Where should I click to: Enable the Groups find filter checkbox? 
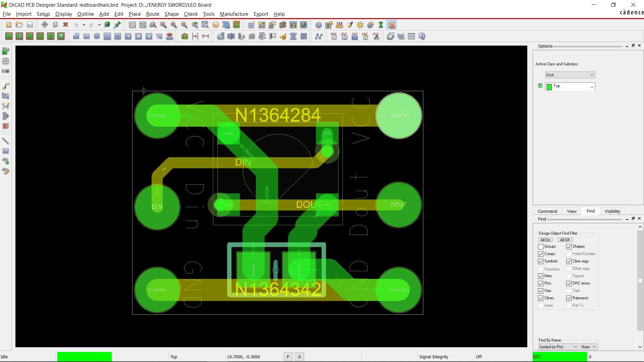pyautogui.click(x=541, y=247)
